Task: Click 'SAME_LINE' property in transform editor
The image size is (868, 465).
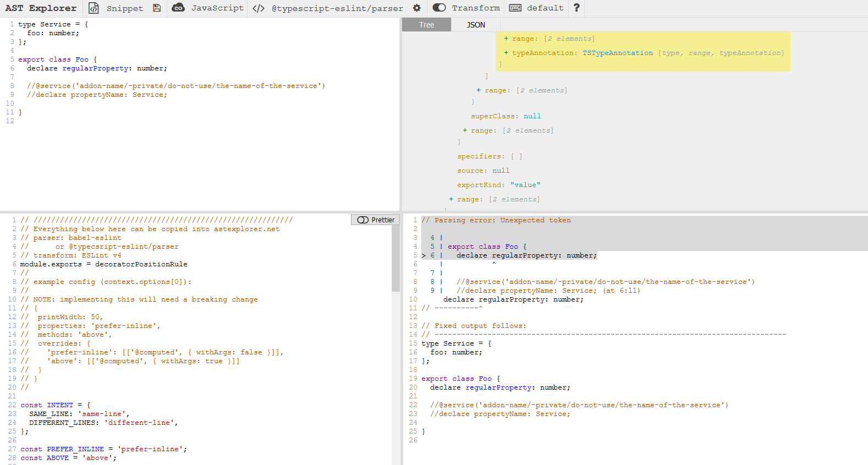Action: (x=48, y=414)
